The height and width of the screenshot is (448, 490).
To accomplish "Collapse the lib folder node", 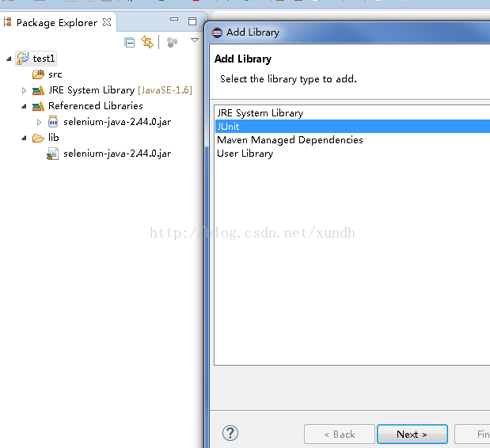I will (24, 138).
